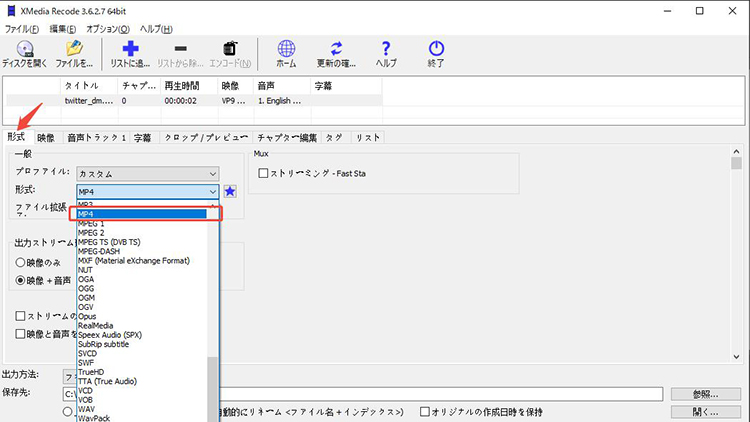Screen dimensions: 750x422
Task: Check for updates with 更新の確... icon
Action: (x=336, y=54)
